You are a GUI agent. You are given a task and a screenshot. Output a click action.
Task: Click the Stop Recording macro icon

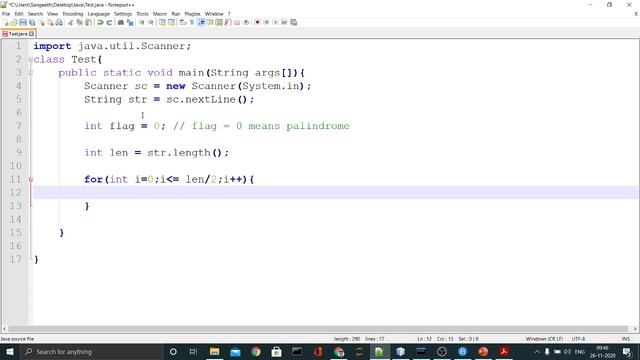coord(266,22)
